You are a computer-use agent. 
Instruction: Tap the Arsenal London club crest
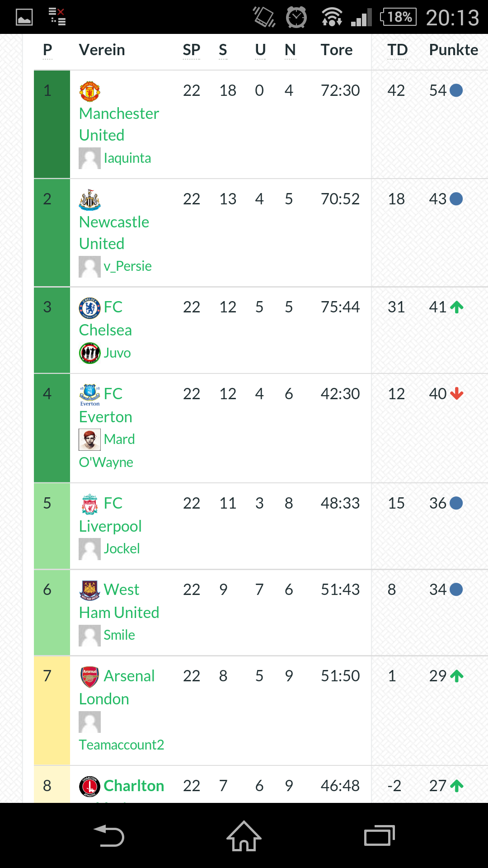tap(89, 677)
